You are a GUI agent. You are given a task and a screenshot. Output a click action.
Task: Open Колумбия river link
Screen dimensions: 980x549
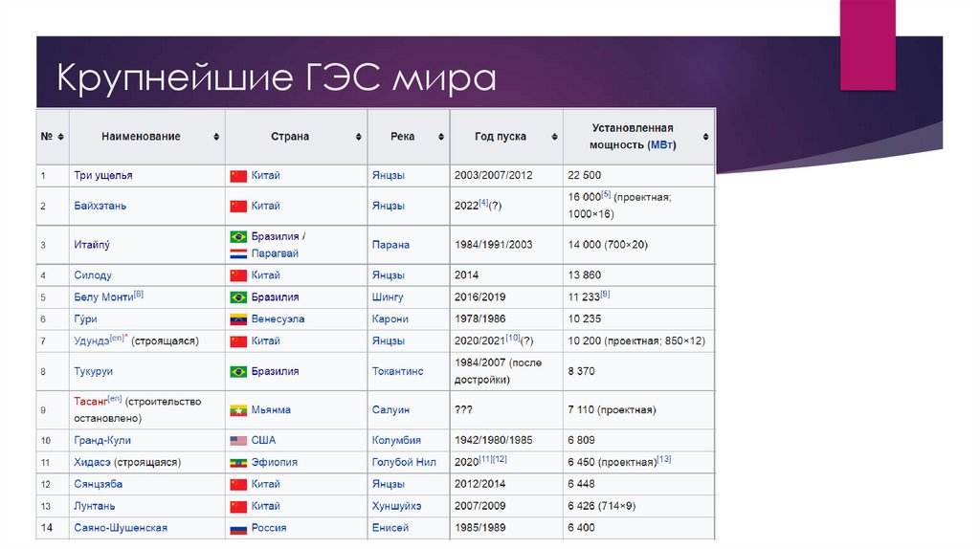(x=396, y=440)
